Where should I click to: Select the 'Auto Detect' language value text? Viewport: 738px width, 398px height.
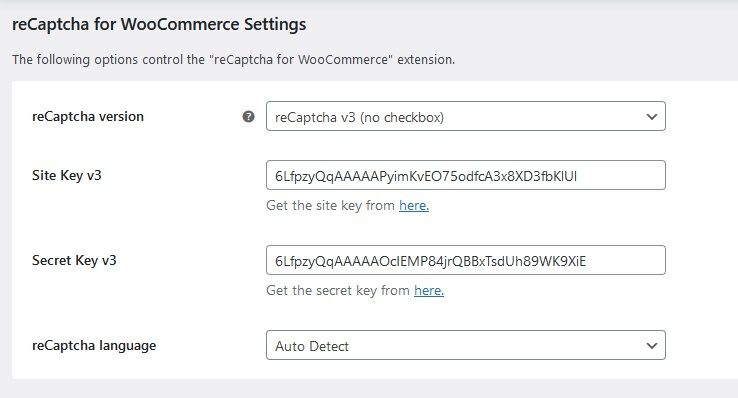tap(312, 346)
